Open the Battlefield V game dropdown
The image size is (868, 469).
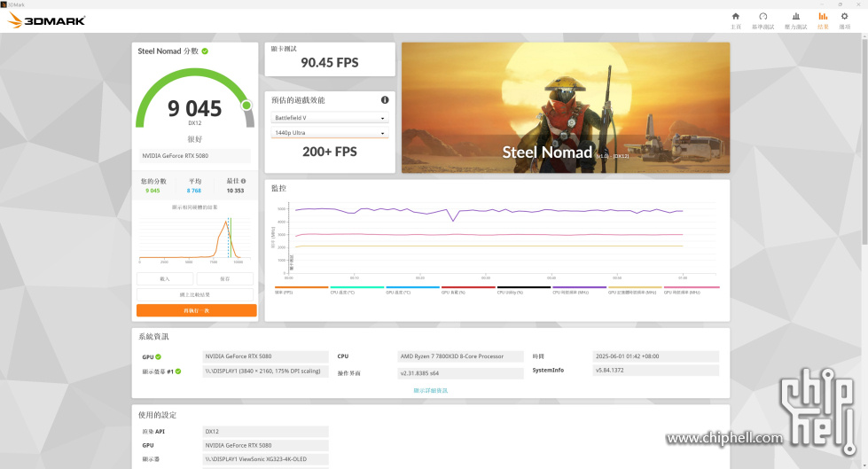[329, 118]
